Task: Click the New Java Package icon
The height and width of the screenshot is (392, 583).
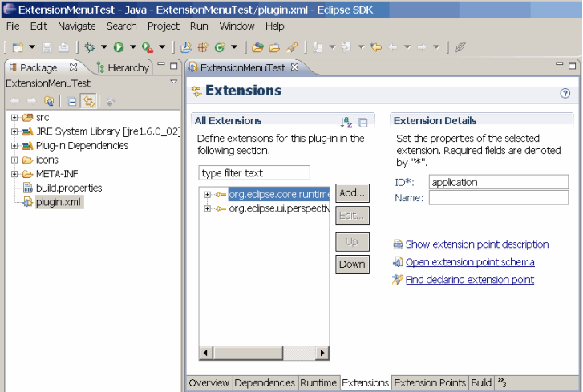Action: tap(203, 47)
